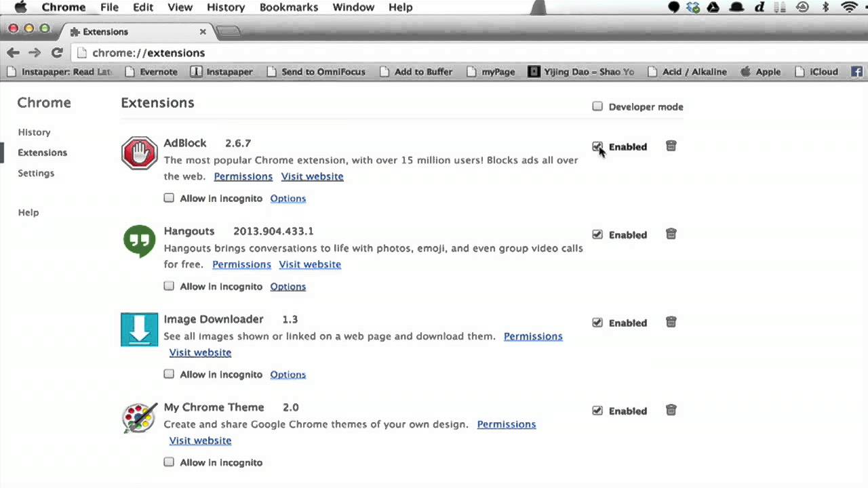Go forward with the browser forward arrow
The image size is (868, 488).
tap(35, 52)
